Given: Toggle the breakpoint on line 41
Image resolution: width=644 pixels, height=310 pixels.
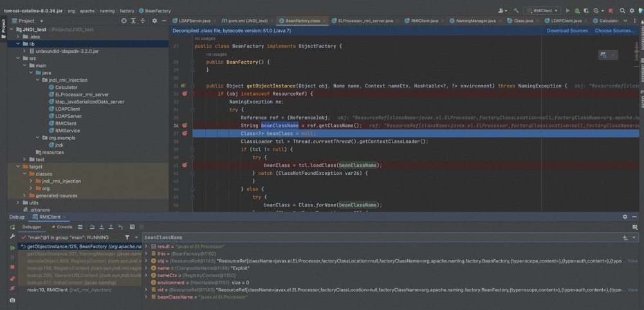Looking at the screenshot, I should click(x=185, y=165).
